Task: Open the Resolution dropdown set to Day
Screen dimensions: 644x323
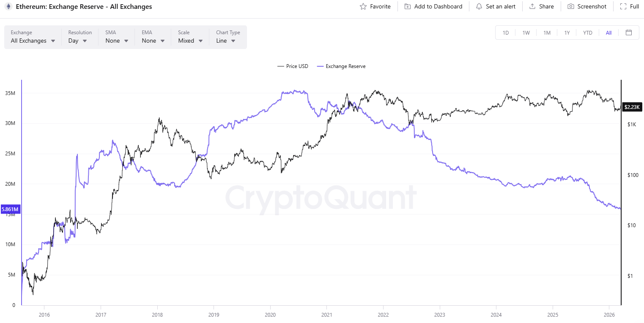Action: (77, 41)
